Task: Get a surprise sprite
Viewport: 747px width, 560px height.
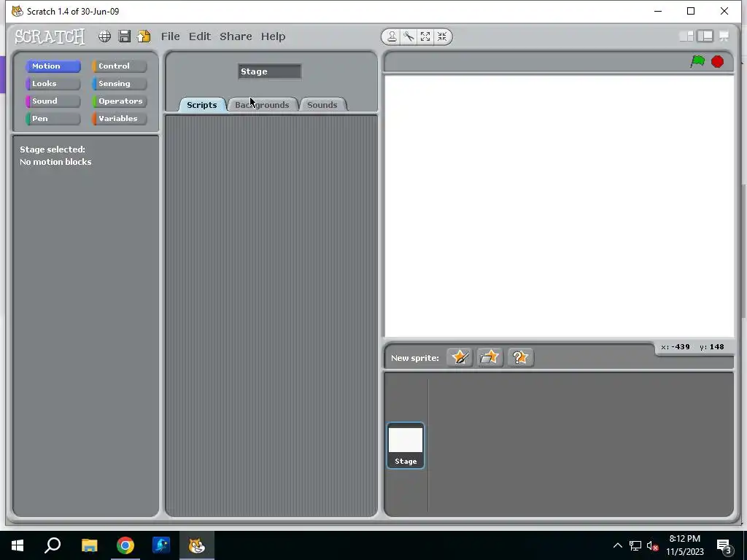Action: click(519, 357)
